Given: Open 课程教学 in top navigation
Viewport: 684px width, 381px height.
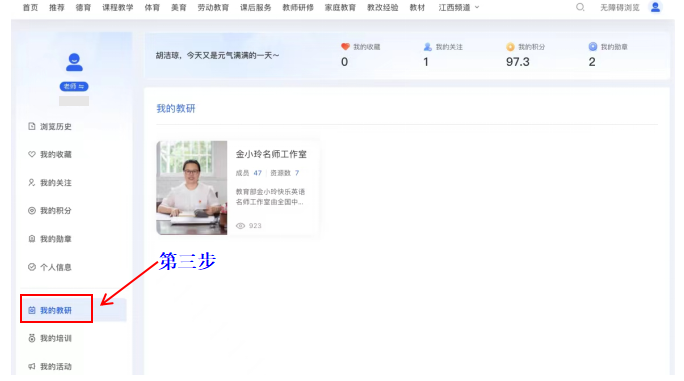Looking at the screenshot, I should pos(118,7).
